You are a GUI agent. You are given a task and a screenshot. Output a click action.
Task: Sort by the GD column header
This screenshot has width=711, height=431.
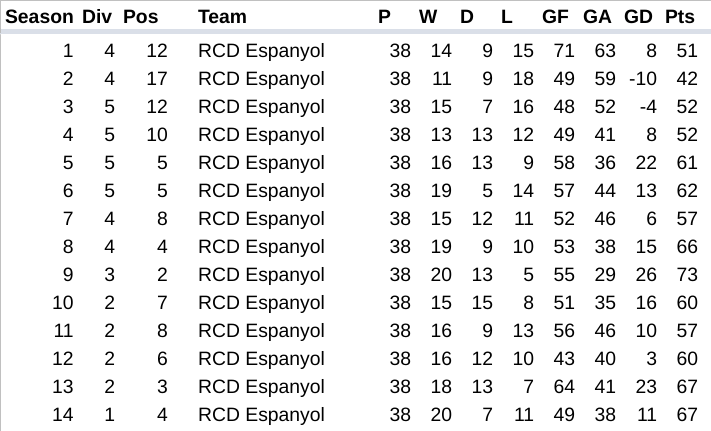pyautogui.click(x=638, y=17)
